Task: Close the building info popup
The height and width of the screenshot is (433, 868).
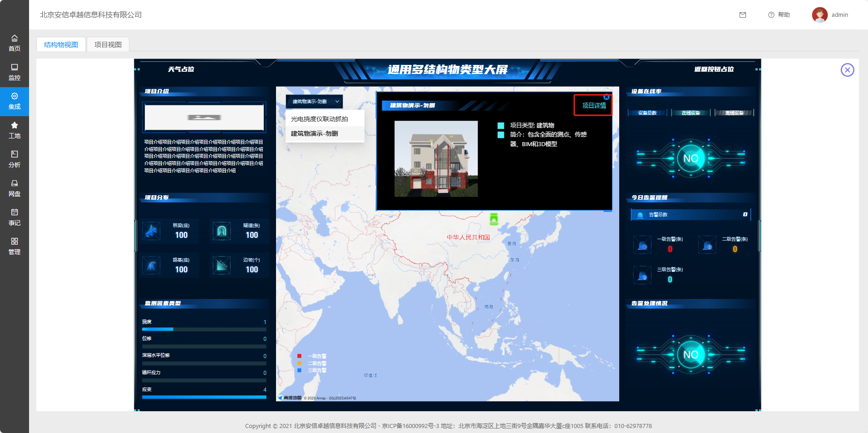Action: click(607, 97)
